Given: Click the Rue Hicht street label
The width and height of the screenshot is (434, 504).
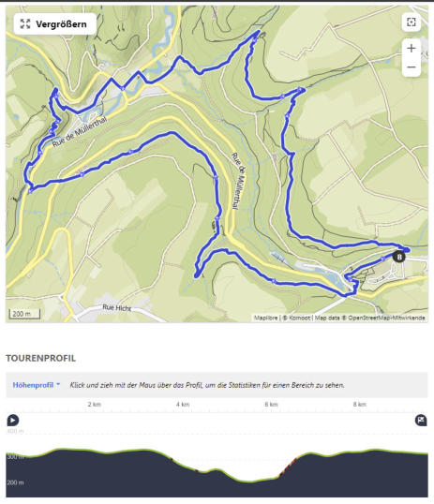Looking at the screenshot, I should [x=116, y=307].
